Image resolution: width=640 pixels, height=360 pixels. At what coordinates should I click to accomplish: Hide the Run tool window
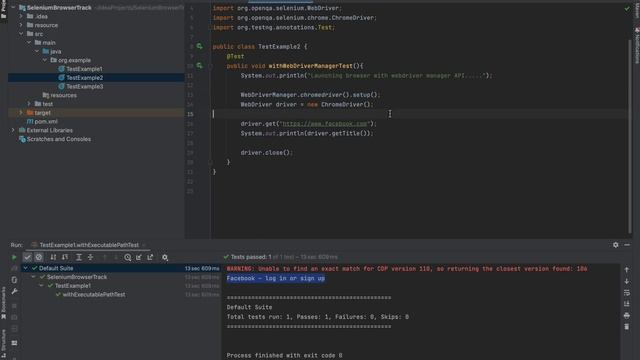[627, 245]
